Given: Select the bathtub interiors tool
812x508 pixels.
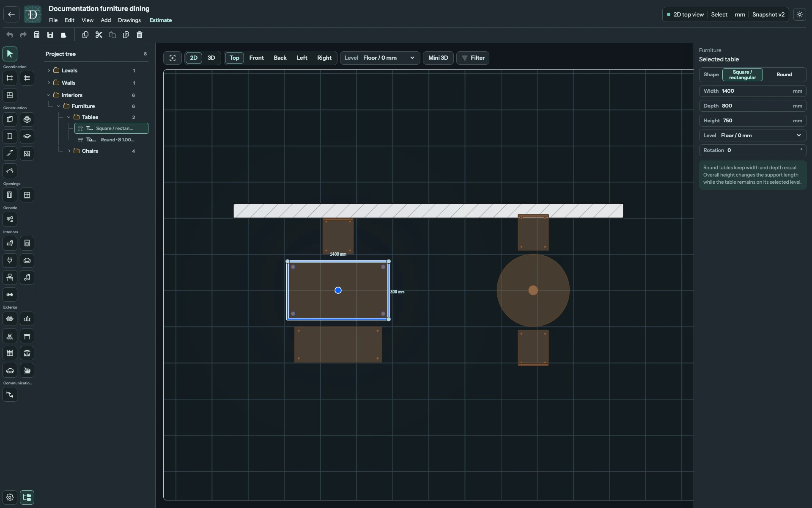Looking at the screenshot, I should click(x=10, y=243).
